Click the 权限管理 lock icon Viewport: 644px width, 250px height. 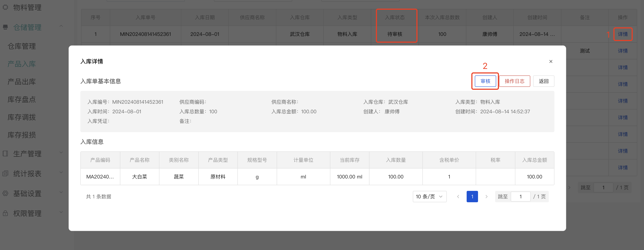6,213
